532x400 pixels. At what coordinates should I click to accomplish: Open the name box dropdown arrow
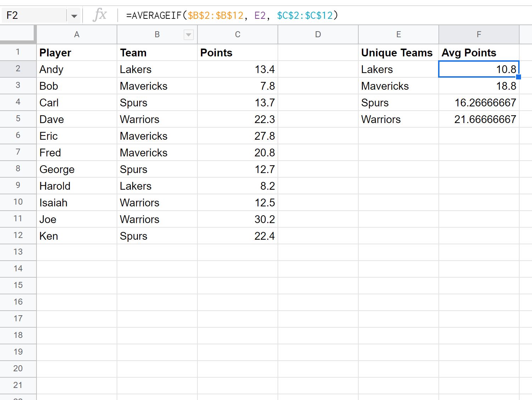pos(74,16)
